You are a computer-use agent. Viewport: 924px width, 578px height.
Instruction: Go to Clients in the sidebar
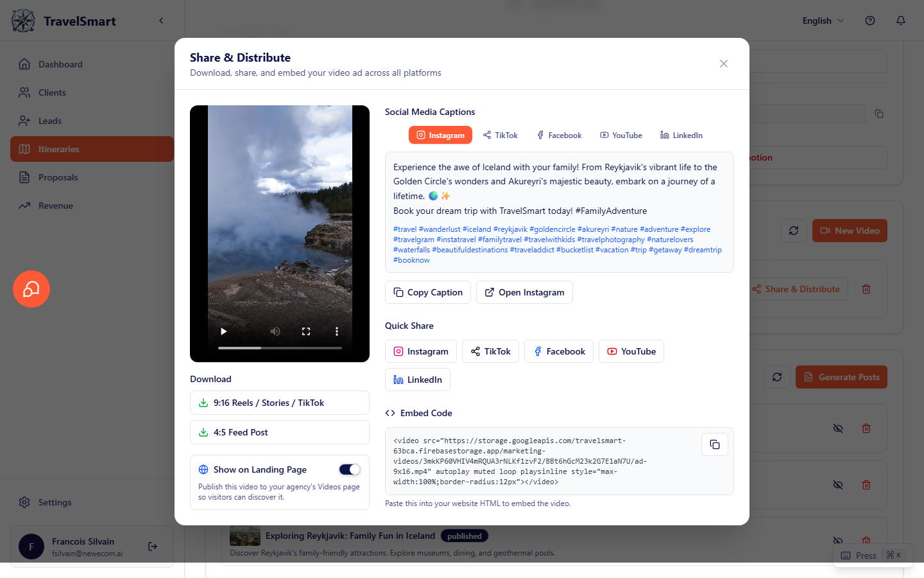(x=92, y=92)
